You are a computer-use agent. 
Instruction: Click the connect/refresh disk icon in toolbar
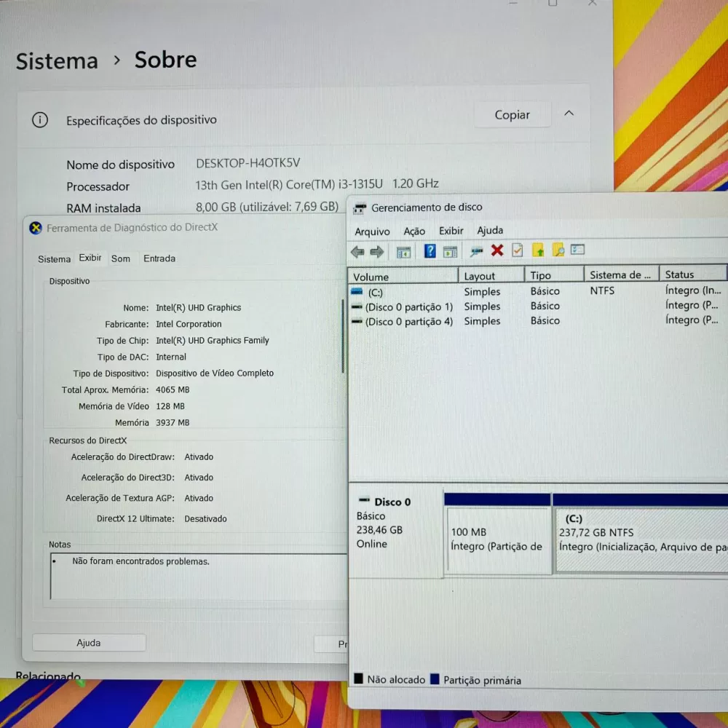tap(476, 252)
